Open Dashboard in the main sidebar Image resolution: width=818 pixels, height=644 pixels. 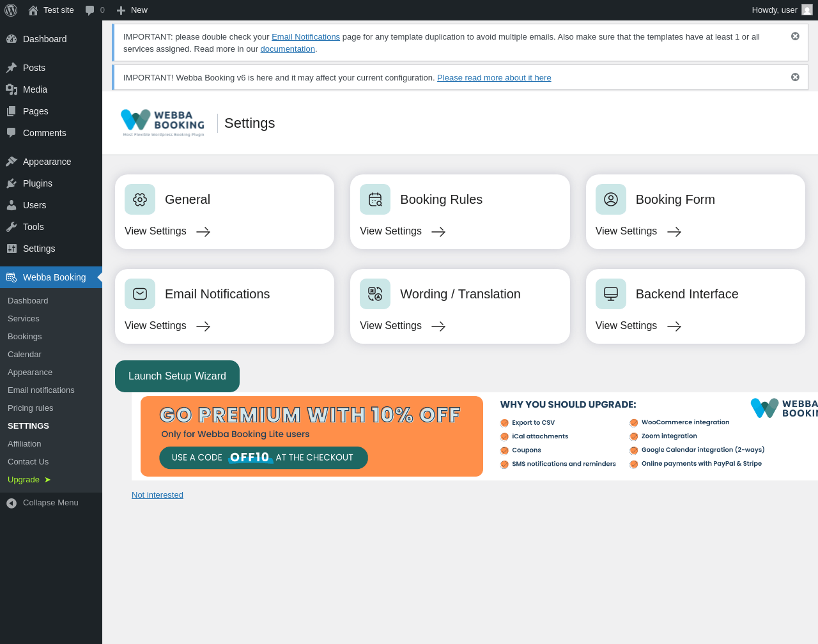click(51, 39)
